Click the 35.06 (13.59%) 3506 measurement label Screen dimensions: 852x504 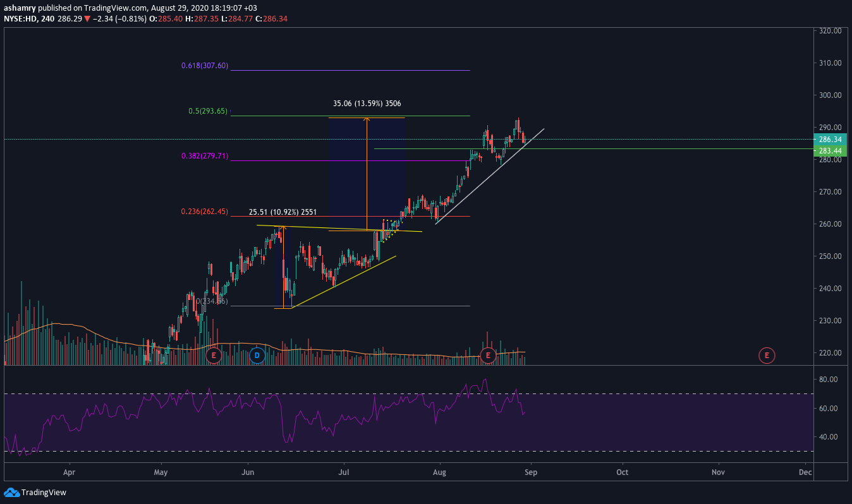[367, 104]
